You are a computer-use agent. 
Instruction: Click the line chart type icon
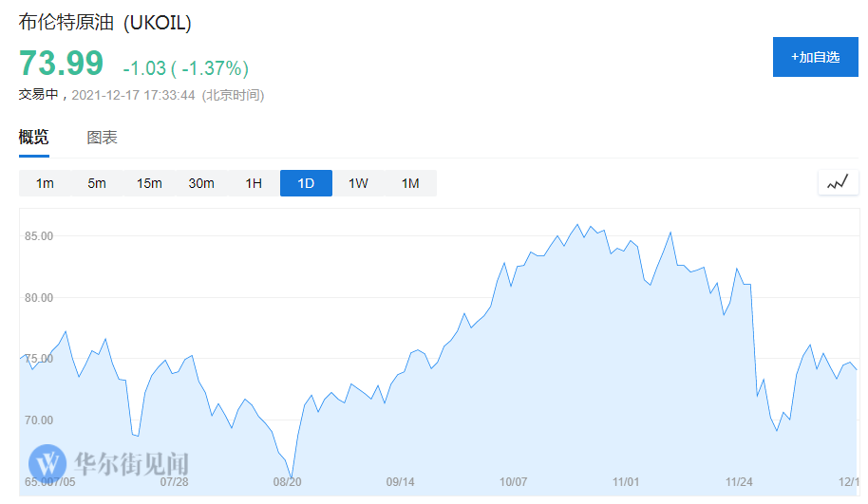[x=837, y=182]
